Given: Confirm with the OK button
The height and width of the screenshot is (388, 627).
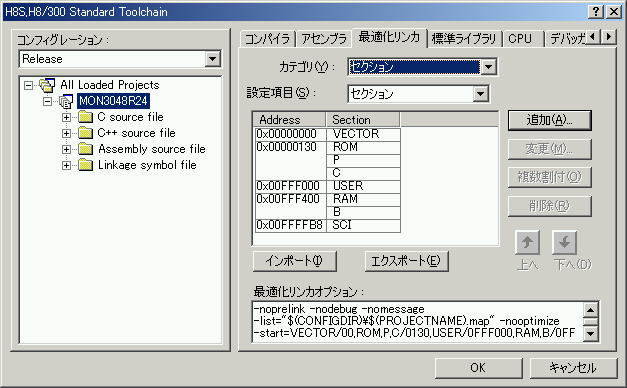Looking at the screenshot, I should 478,368.
